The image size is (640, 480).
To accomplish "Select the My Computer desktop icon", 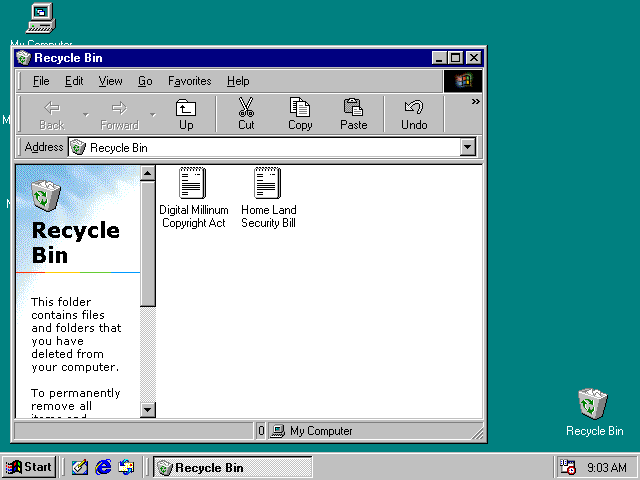I will tap(41, 24).
